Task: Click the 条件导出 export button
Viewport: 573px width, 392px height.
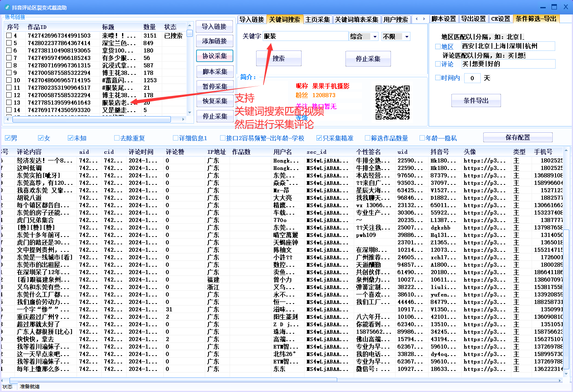Action: [x=476, y=100]
